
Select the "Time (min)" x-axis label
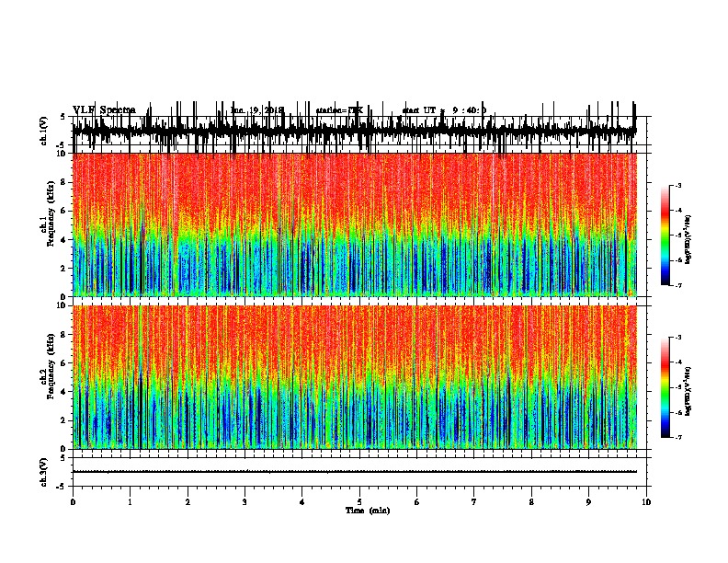click(x=368, y=511)
